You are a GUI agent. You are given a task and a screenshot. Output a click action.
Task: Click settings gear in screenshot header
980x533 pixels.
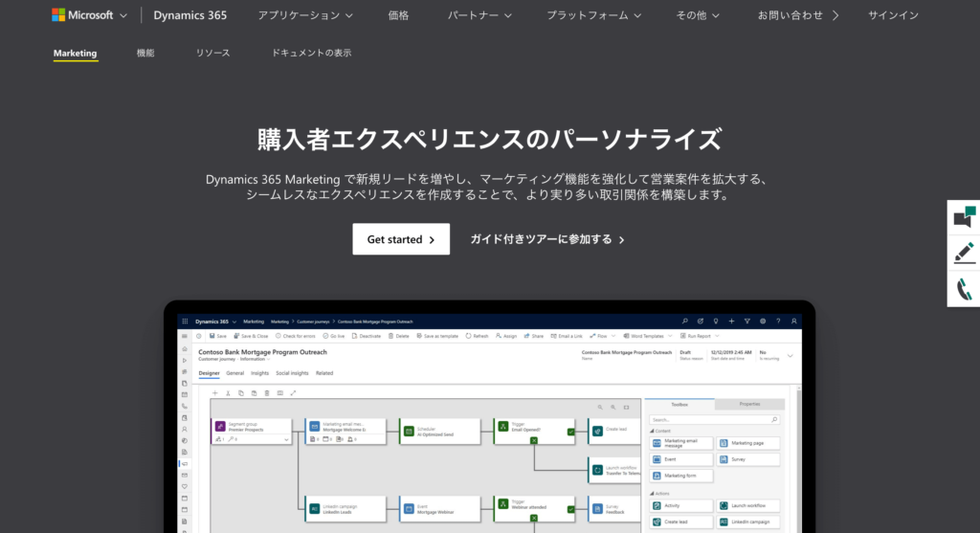point(763,322)
